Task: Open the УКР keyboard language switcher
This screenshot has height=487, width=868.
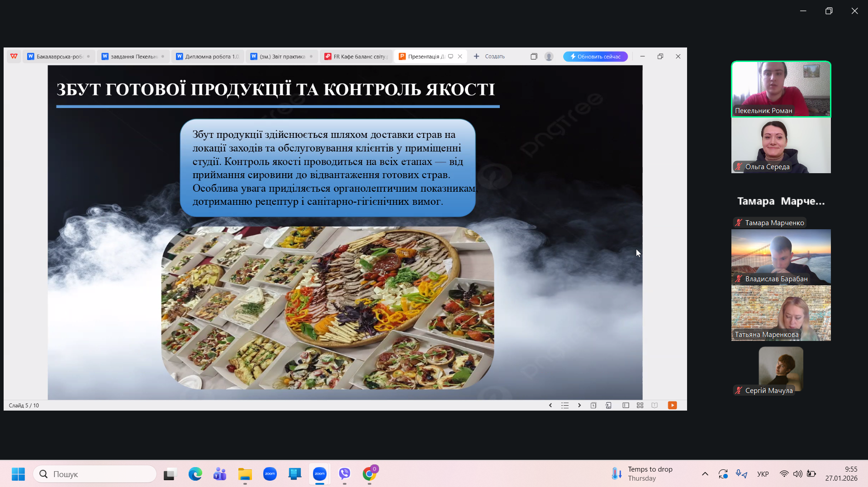Action: (763, 474)
